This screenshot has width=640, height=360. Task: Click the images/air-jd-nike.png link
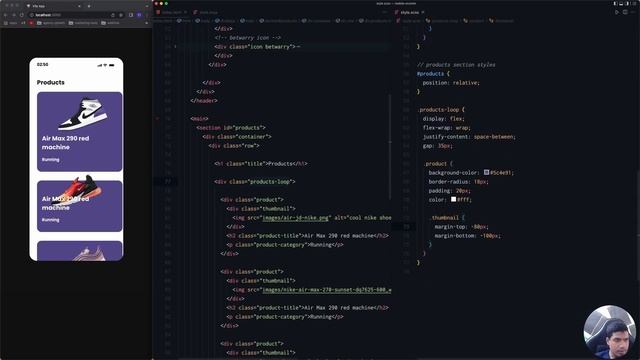point(296,218)
